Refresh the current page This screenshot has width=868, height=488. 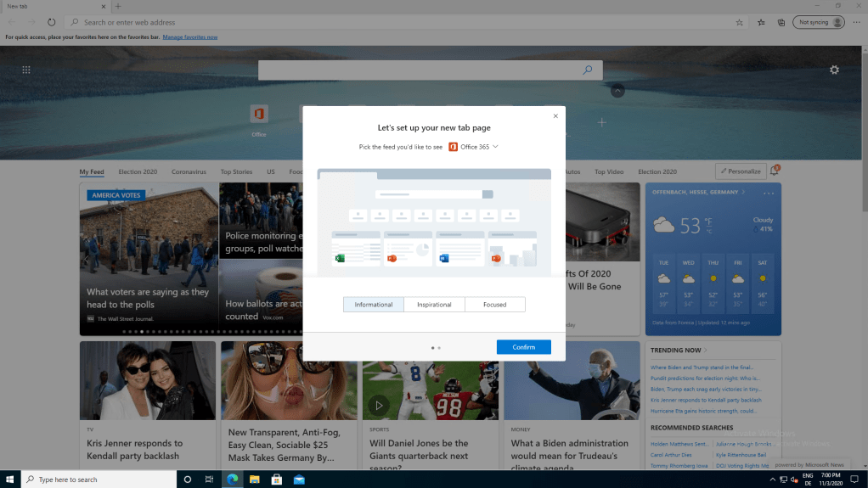pyautogui.click(x=52, y=22)
